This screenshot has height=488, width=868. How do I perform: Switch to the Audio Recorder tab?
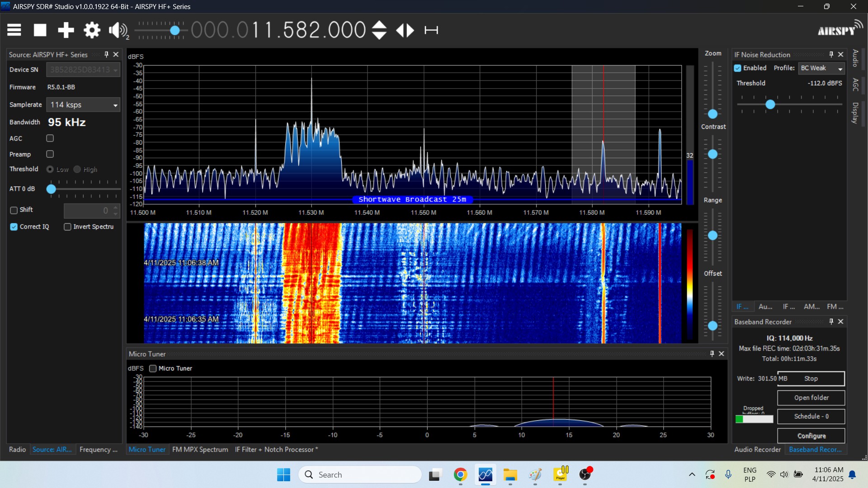pyautogui.click(x=757, y=449)
